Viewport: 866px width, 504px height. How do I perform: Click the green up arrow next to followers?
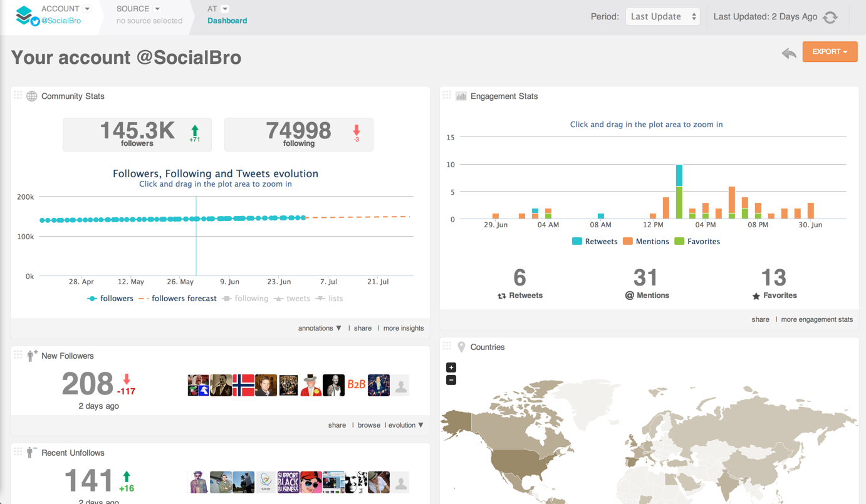click(x=195, y=130)
